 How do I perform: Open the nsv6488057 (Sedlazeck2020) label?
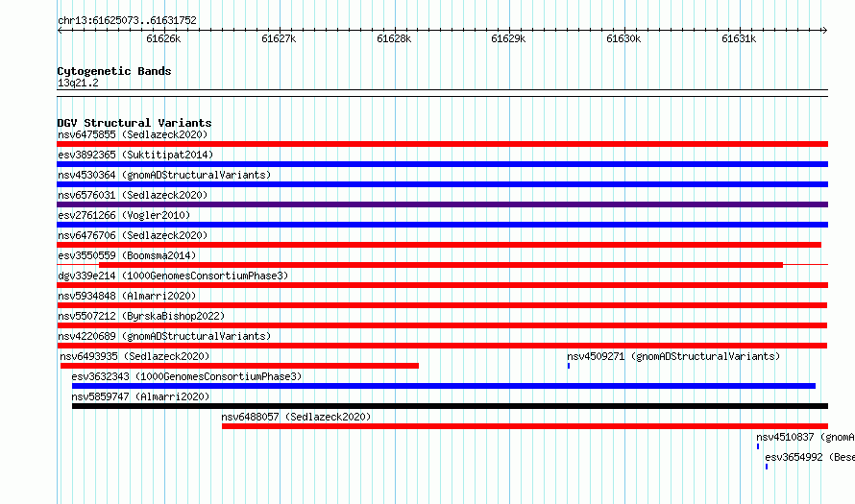(x=296, y=417)
